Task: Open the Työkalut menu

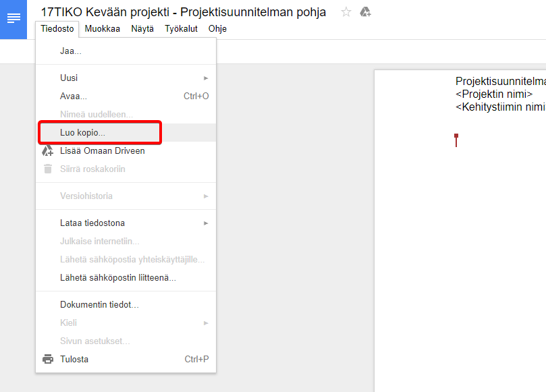Action: 180,29
